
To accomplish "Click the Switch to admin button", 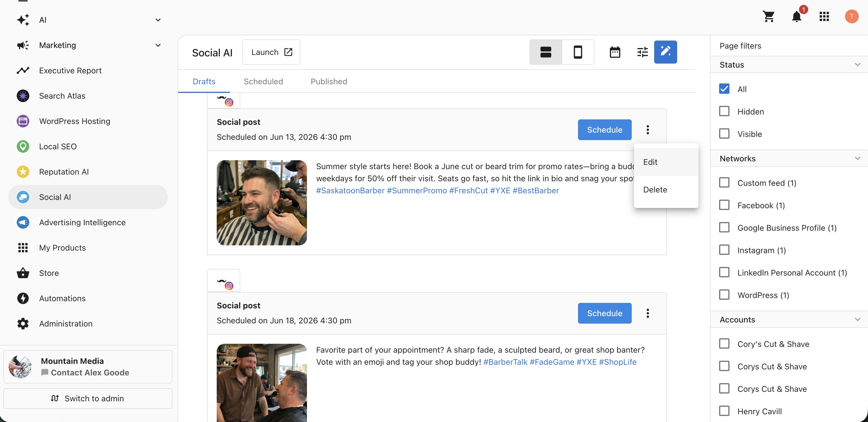I will click(x=88, y=398).
